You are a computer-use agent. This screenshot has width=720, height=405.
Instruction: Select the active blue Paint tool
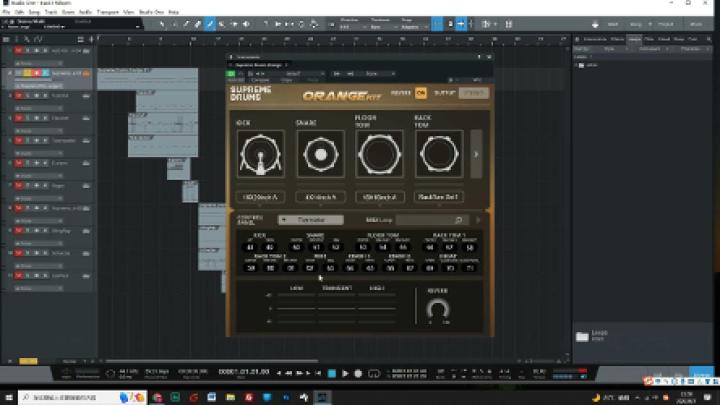point(210,24)
